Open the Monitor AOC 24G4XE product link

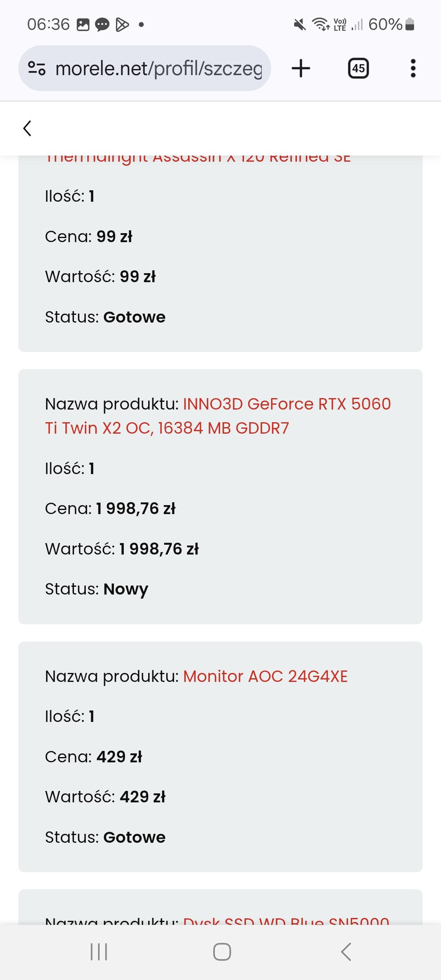(x=265, y=677)
